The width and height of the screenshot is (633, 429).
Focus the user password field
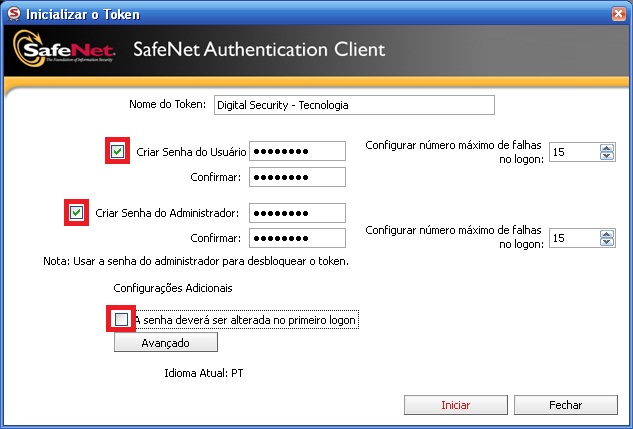click(x=297, y=151)
